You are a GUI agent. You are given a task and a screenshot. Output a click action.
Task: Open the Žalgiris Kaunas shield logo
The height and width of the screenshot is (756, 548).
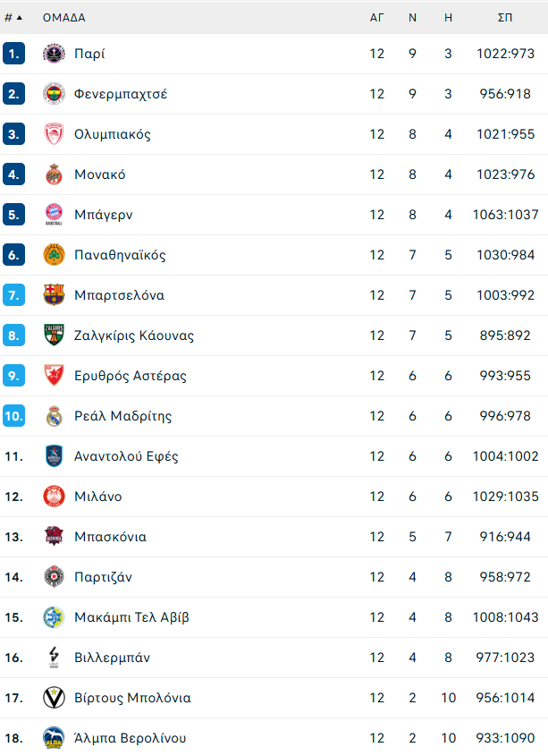[x=54, y=336]
